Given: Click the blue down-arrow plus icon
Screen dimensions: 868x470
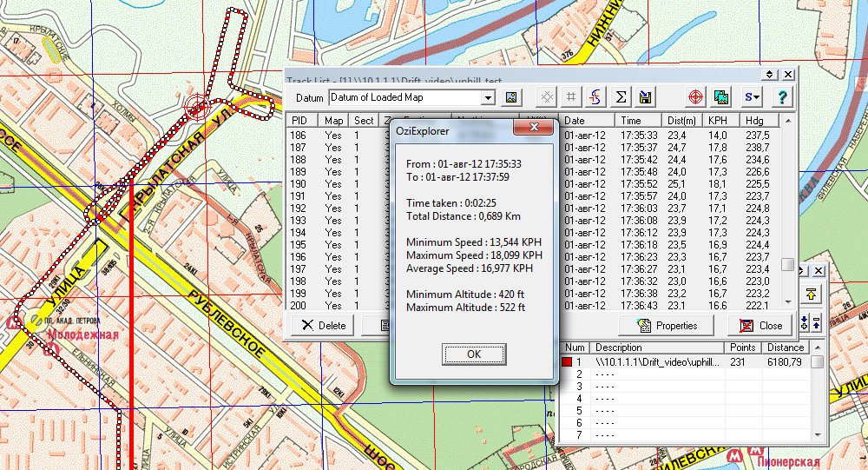Looking at the screenshot, I should point(805,322).
